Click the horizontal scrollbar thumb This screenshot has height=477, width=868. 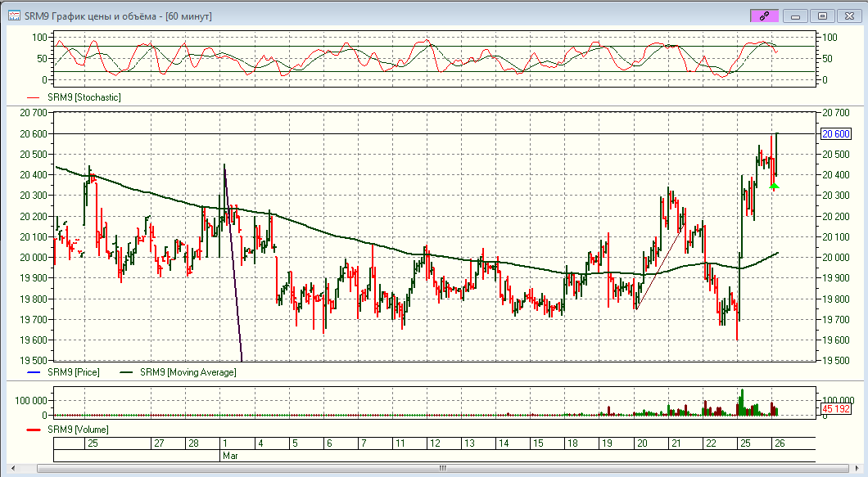click(x=442, y=469)
